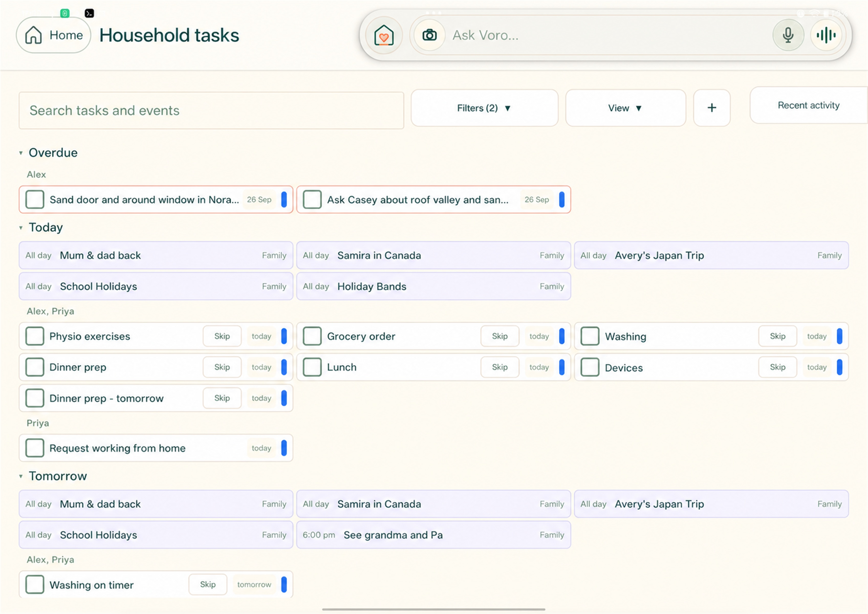Collapse the Today section
Screen dimensions: 868x614
(x=21, y=228)
